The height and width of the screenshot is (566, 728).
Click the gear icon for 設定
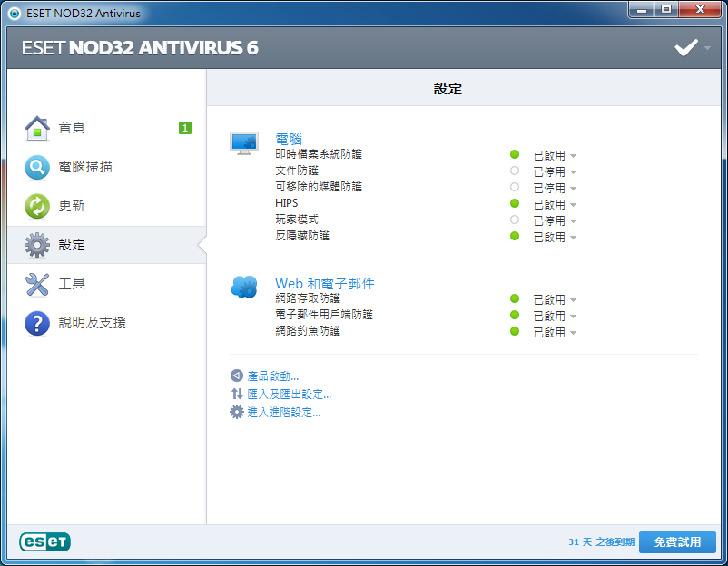click(37, 245)
